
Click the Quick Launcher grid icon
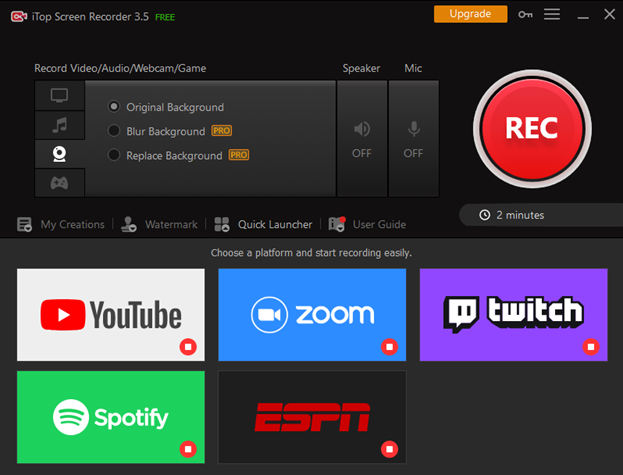[x=222, y=224]
